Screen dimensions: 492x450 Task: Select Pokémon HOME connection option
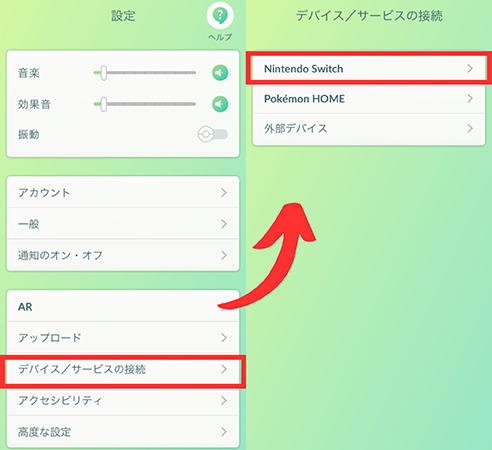click(x=369, y=99)
